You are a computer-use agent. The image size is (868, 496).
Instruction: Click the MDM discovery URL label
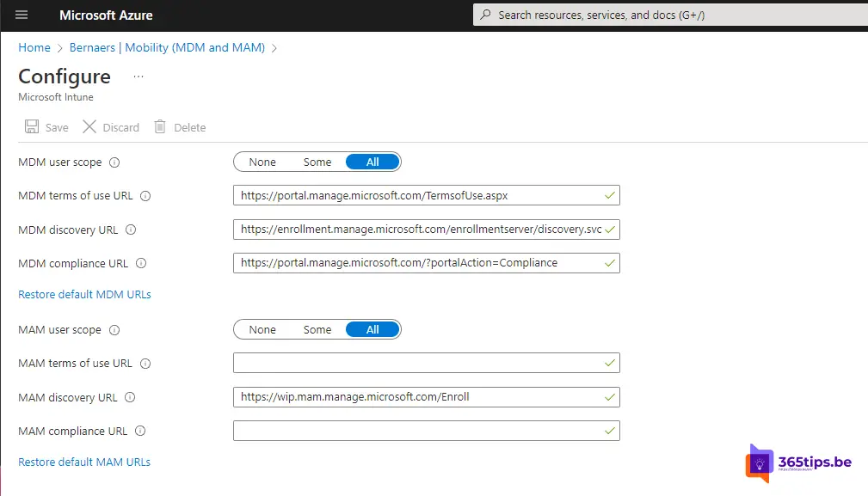pyautogui.click(x=68, y=230)
